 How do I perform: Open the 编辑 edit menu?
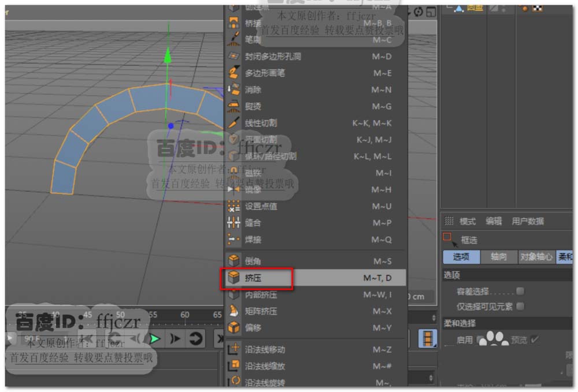[494, 221]
